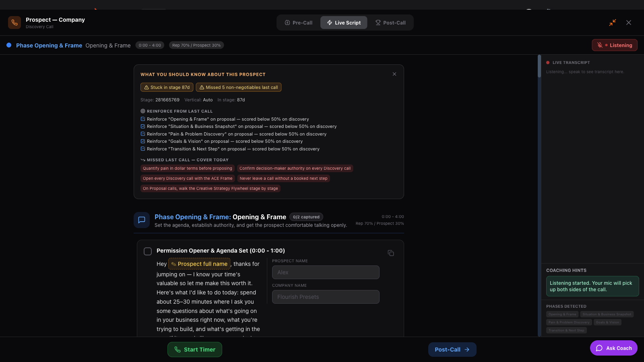Check the Reinforce "Opening & Frame" item
Screen dimensions: 644x362
click(x=143, y=119)
